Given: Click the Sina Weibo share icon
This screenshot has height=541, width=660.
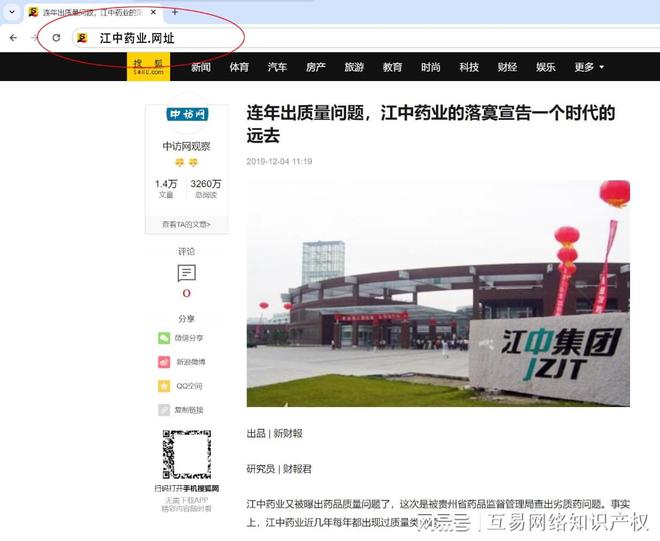Looking at the screenshot, I should 164,362.
